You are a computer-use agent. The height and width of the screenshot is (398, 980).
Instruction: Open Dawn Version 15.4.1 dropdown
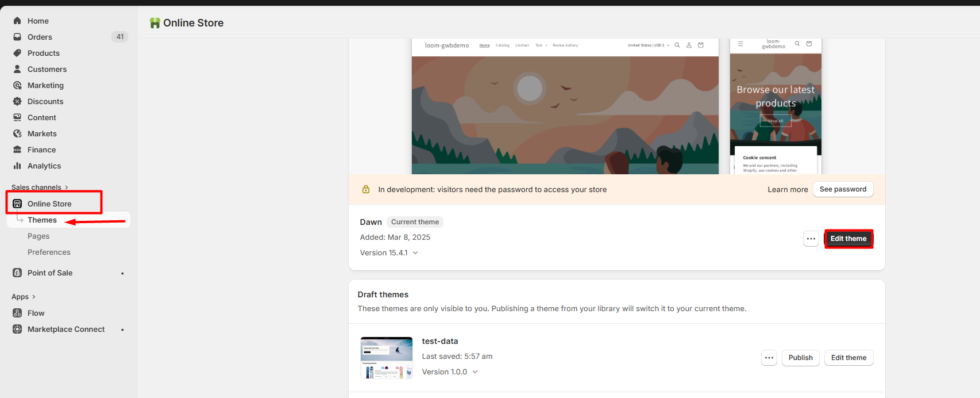tap(415, 253)
